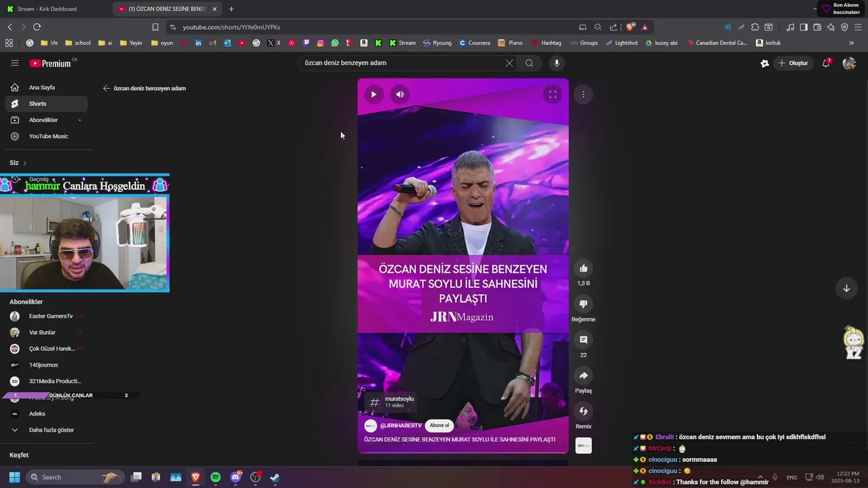The image size is (868, 488).
Task: Open the school bookmarks folder
Action: point(77,43)
